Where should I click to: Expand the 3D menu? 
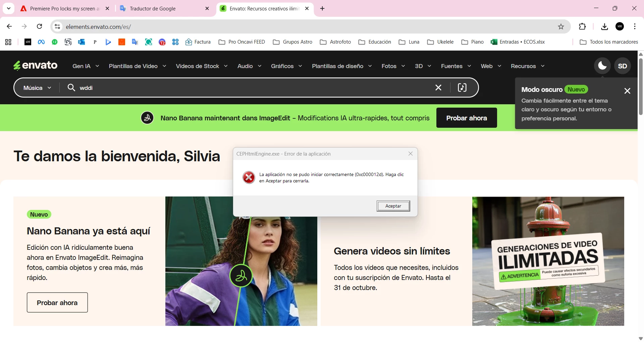[x=423, y=66]
